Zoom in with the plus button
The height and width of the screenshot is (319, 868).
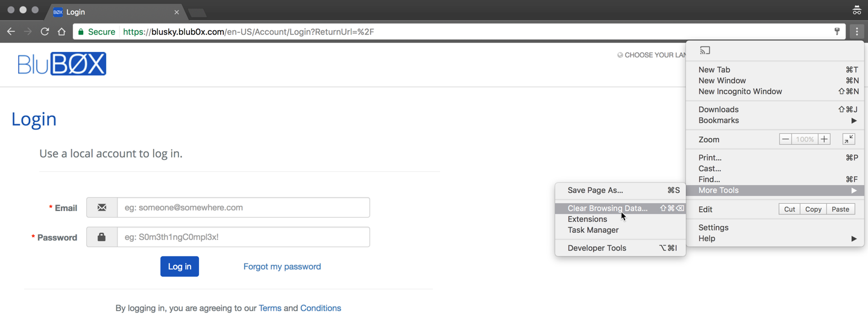point(824,139)
